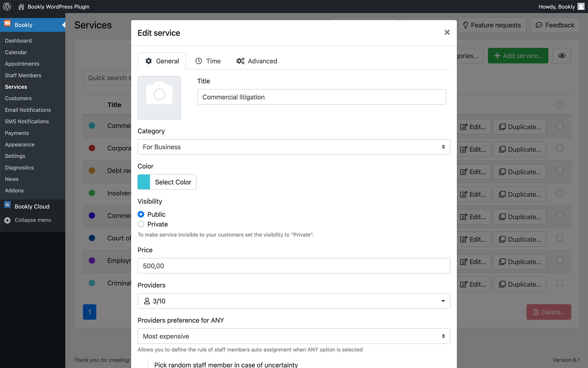Image resolution: width=588 pixels, height=368 pixels.
Task: Click the Collapse menu arrow icon
Action: [x=7, y=220]
